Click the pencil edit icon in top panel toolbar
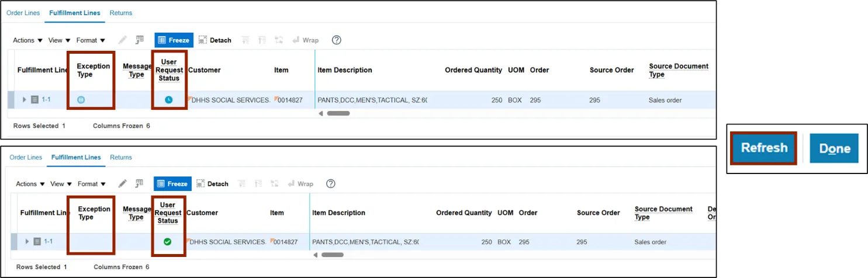This screenshot has width=868, height=278. tap(123, 40)
